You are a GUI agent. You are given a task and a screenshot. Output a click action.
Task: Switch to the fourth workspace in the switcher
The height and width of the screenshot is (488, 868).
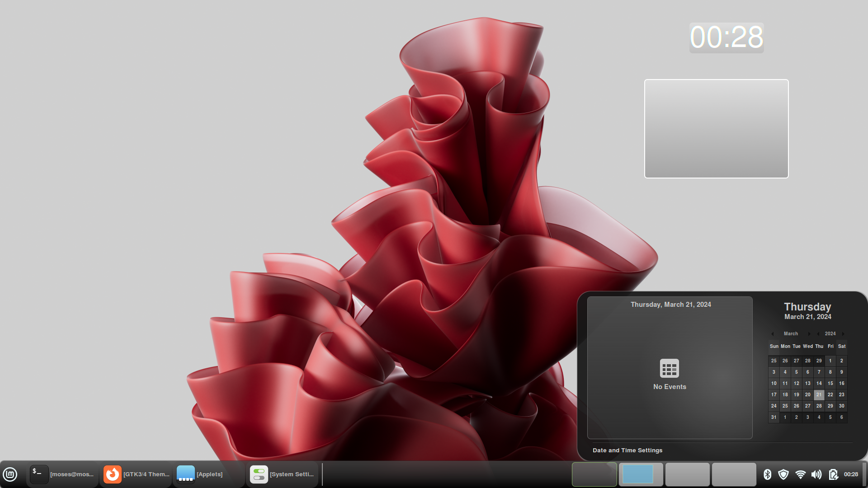click(734, 474)
